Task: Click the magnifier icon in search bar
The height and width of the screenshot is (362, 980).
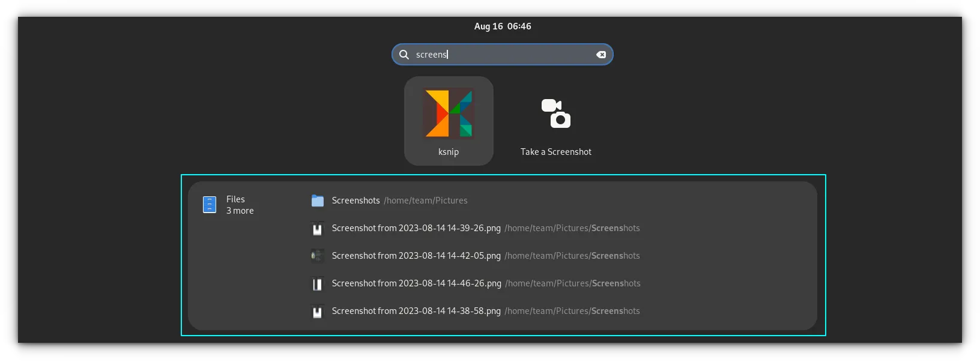Action: (x=404, y=55)
